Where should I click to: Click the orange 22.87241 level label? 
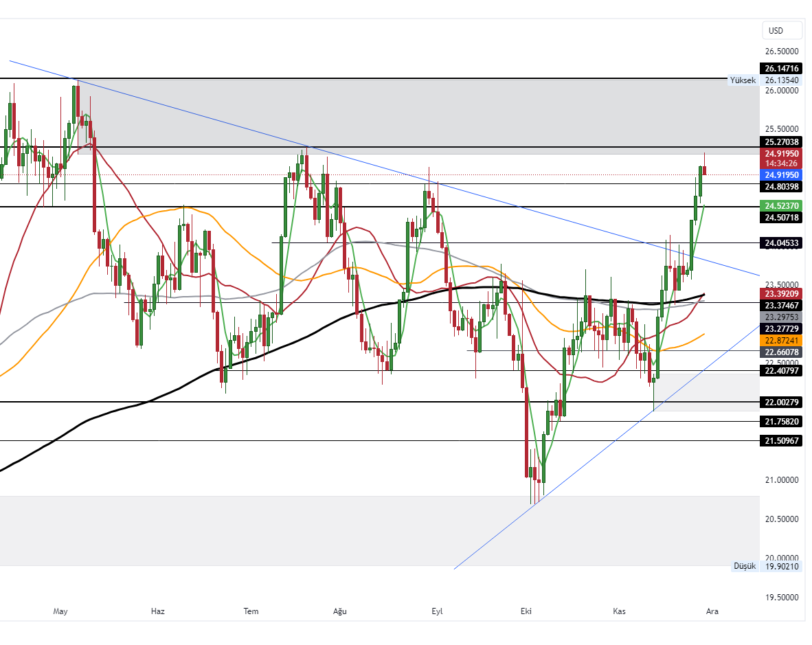tap(781, 340)
